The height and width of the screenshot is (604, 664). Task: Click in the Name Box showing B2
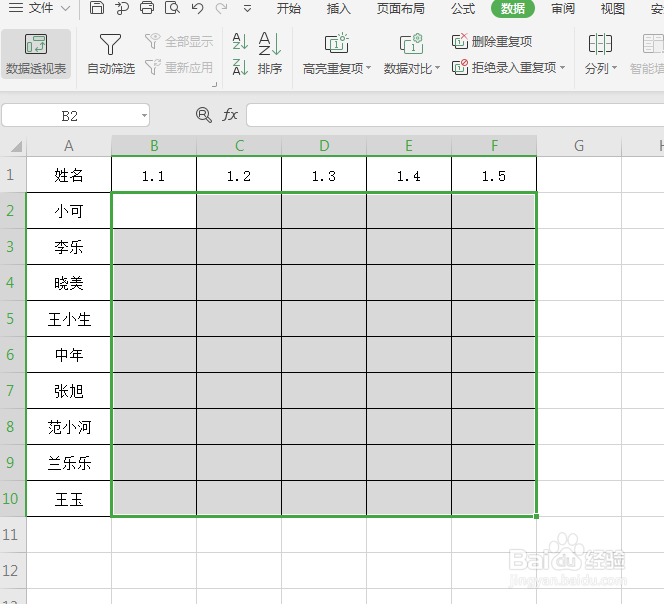pos(70,115)
